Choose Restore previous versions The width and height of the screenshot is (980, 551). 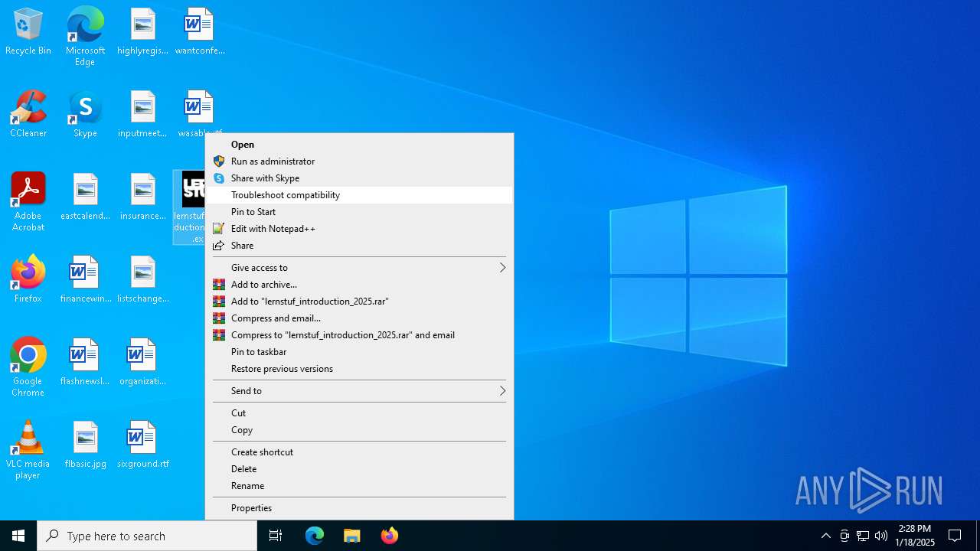pyautogui.click(x=359, y=369)
